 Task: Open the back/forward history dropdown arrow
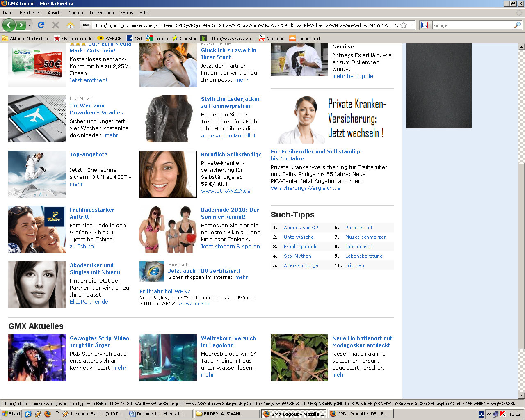click(29, 25)
